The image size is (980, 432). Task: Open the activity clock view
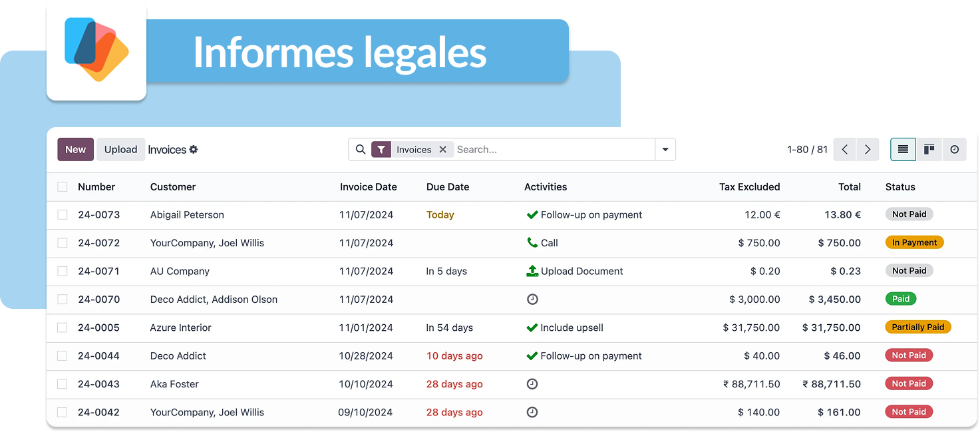coord(954,150)
